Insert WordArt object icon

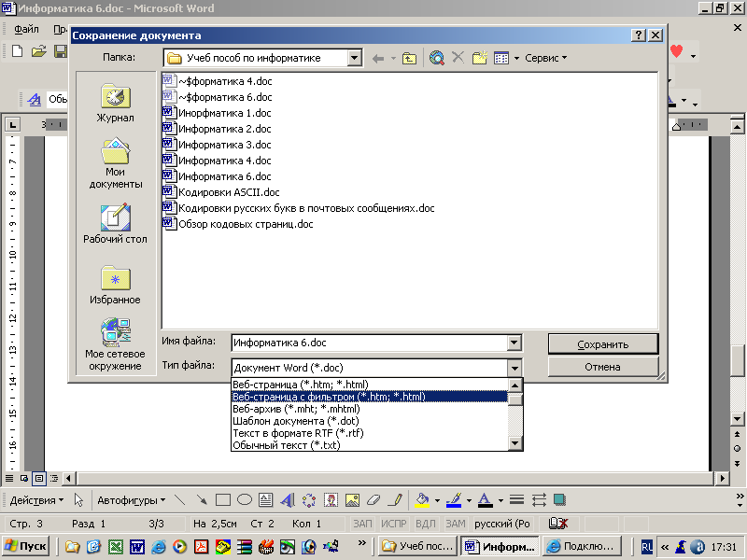tap(288, 499)
